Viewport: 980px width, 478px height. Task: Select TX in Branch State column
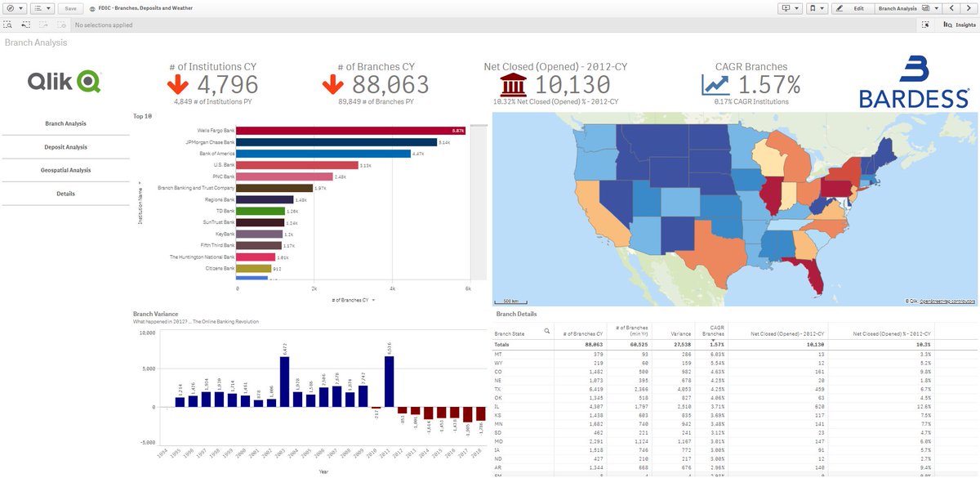pos(497,390)
